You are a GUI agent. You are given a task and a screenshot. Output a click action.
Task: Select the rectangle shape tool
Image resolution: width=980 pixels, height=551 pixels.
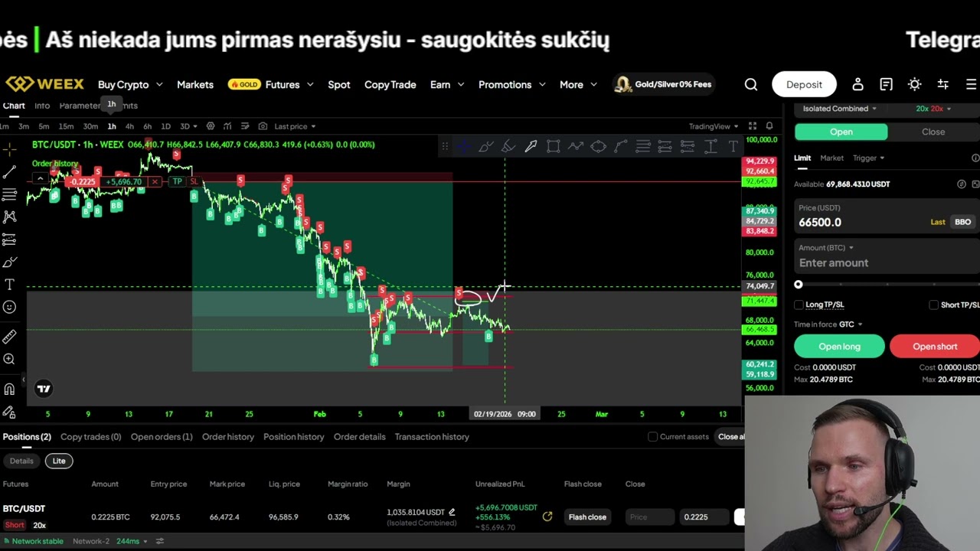[553, 146]
